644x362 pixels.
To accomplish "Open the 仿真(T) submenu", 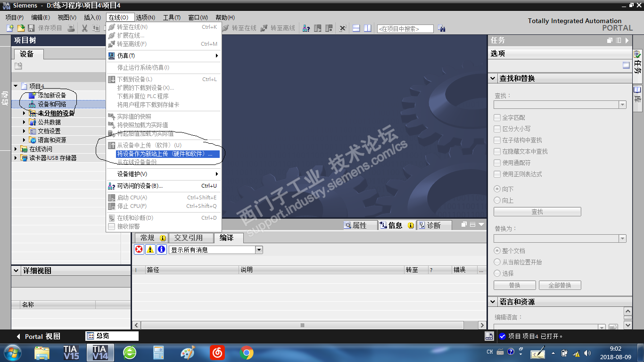I will click(x=164, y=56).
